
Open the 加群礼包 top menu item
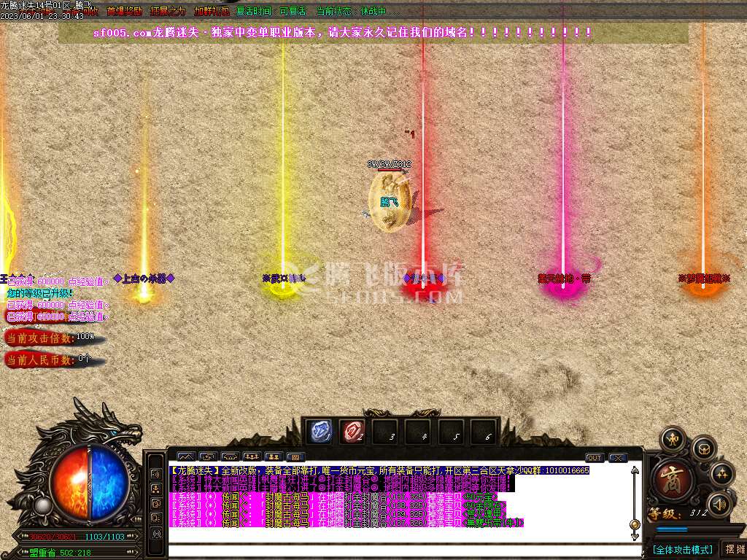tap(212, 12)
